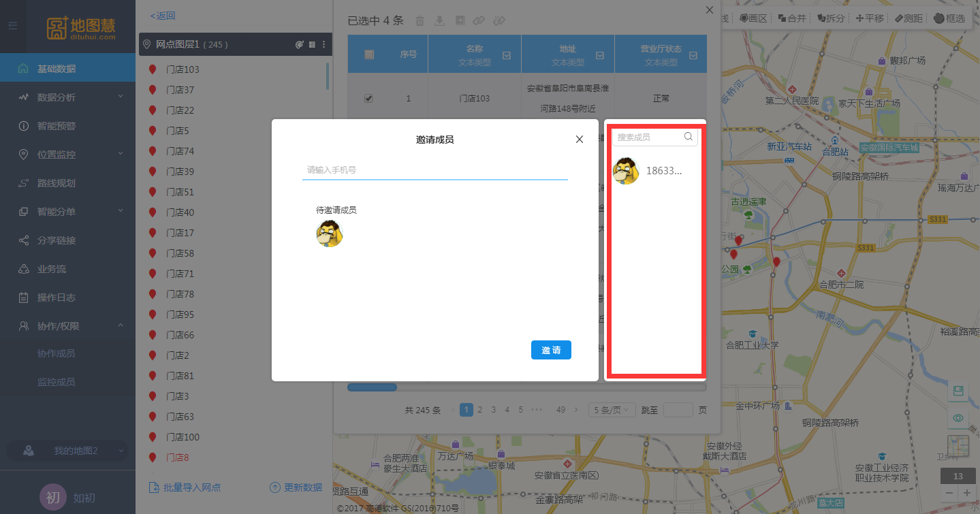Select 门店74 in the layer list
Image resolution: width=980 pixels, height=514 pixels.
tap(180, 151)
